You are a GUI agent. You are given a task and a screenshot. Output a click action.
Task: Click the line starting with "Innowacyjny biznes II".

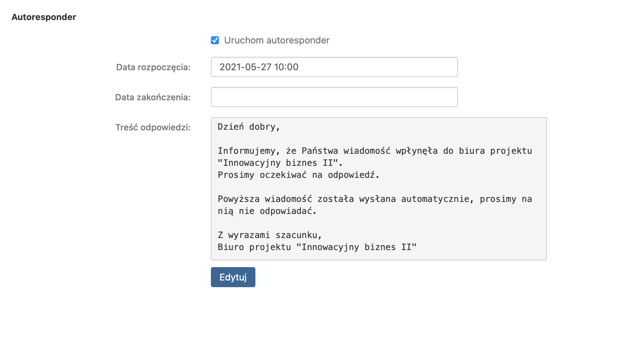tap(280, 163)
